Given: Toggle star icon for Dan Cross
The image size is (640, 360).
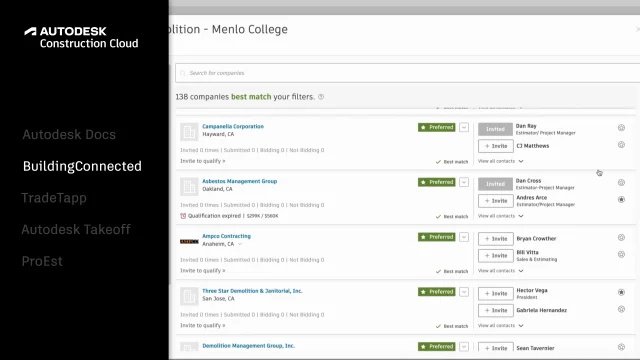Looking at the screenshot, I should [x=621, y=182].
